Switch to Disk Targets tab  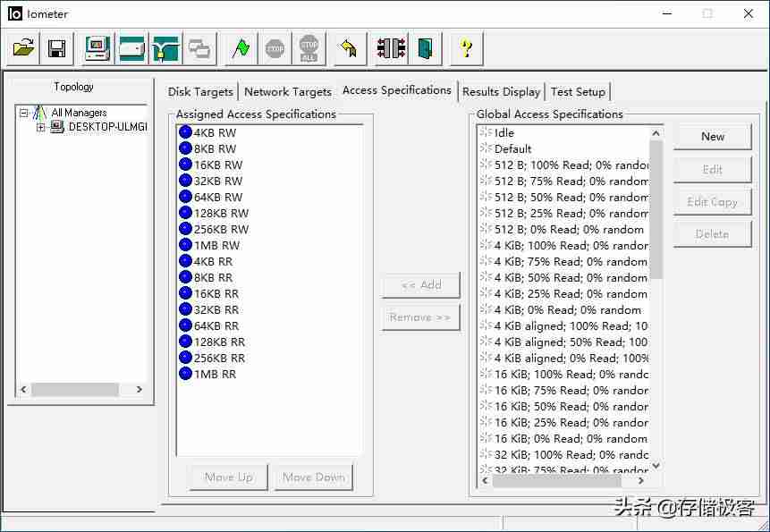tap(200, 92)
